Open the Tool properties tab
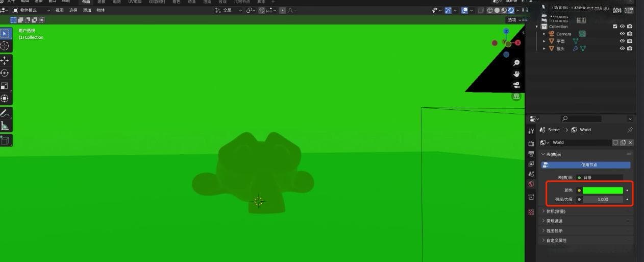The width and height of the screenshot is (644, 262). tap(531, 131)
